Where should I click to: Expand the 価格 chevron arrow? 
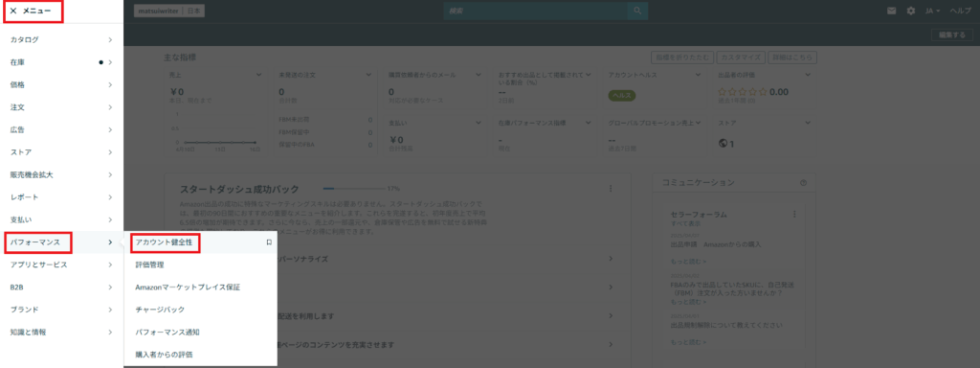pyautogui.click(x=110, y=84)
